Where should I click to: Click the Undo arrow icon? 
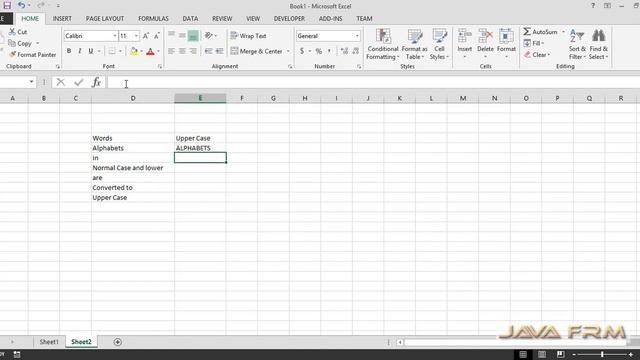[x=21, y=6]
